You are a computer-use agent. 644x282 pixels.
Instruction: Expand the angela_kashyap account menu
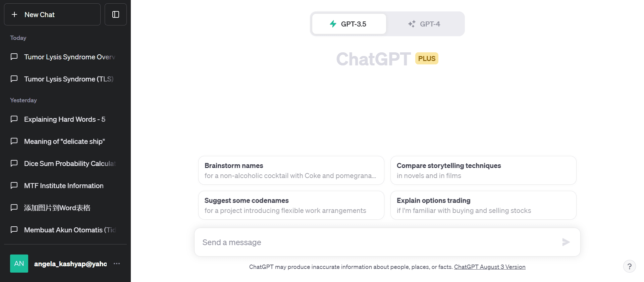coord(70,264)
